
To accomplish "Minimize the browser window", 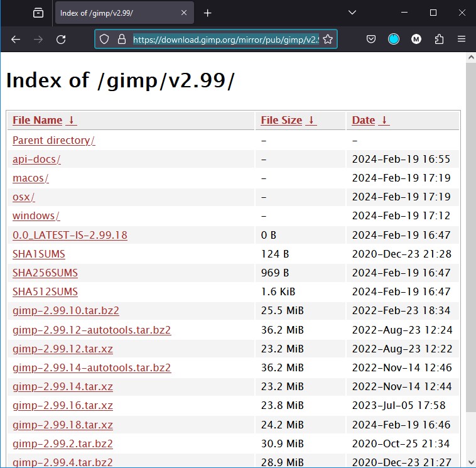I will tap(404, 13).
